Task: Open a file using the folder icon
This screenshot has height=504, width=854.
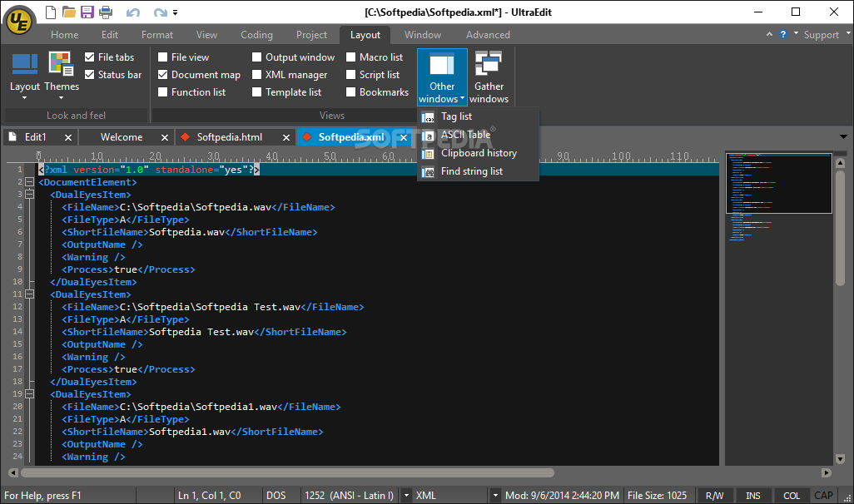Action: [68, 12]
